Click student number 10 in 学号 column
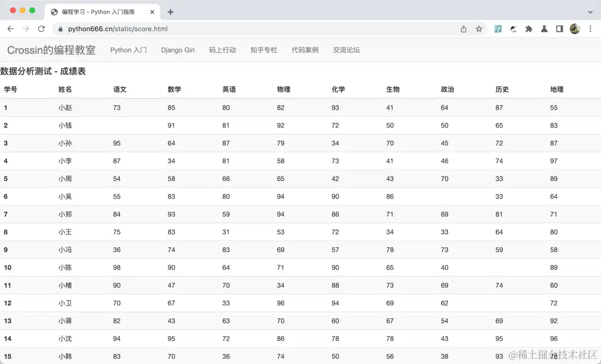601x364 pixels. tap(8, 268)
